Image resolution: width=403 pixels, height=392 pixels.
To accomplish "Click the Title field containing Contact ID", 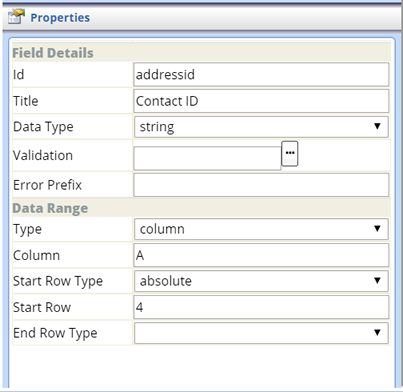I will [x=261, y=101].
